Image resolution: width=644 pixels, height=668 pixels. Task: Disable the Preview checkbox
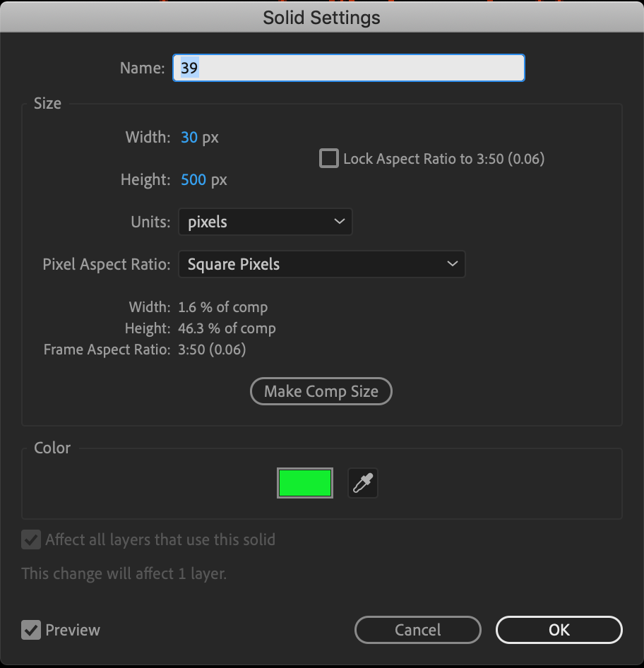point(31,630)
